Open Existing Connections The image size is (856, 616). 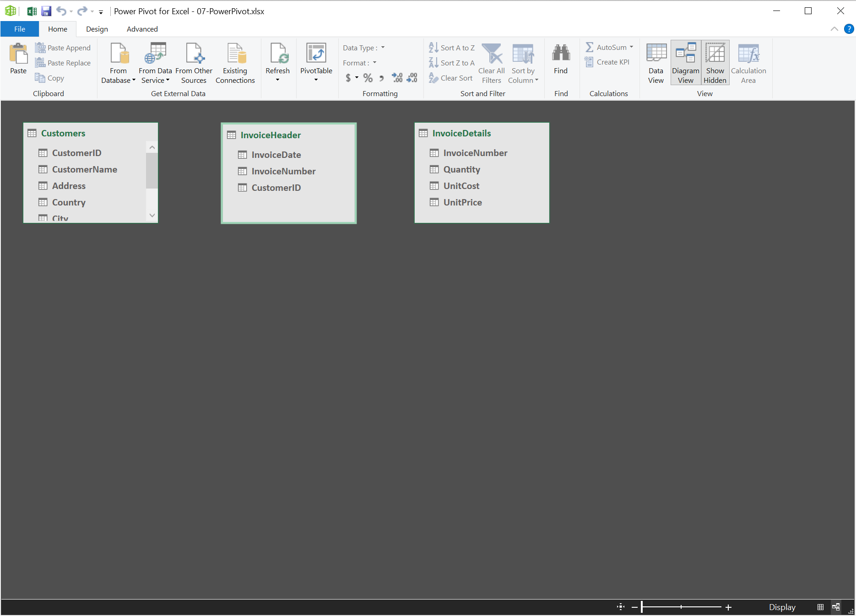pos(235,63)
